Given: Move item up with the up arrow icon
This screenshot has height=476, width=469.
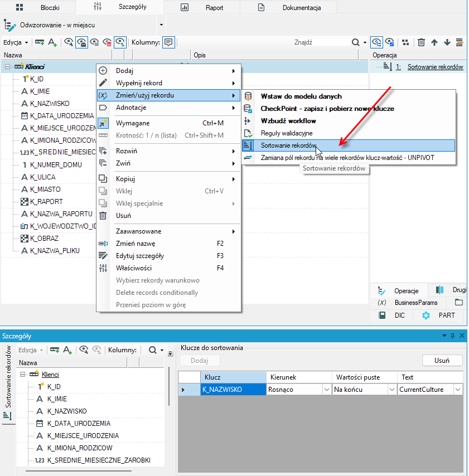Looking at the screenshot, I should point(434,42).
